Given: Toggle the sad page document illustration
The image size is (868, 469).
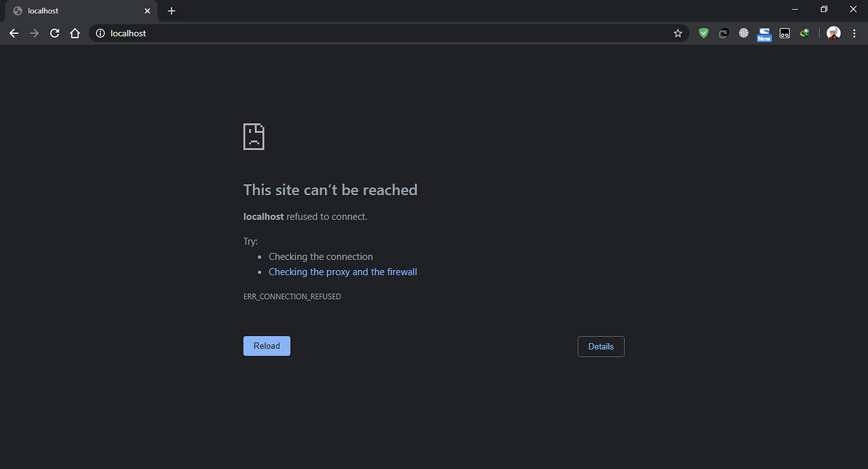Looking at the screenshot, I should click(x=253, y=136).
